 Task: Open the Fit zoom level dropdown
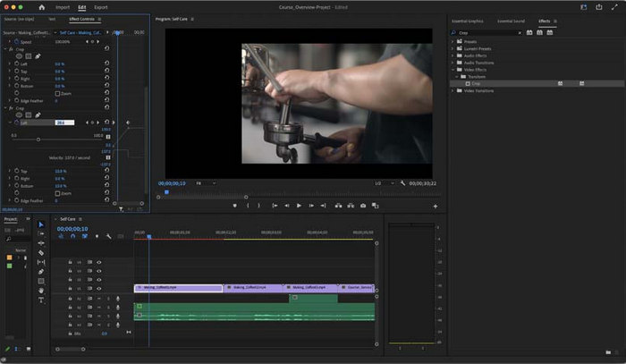(x=206, y=183)
